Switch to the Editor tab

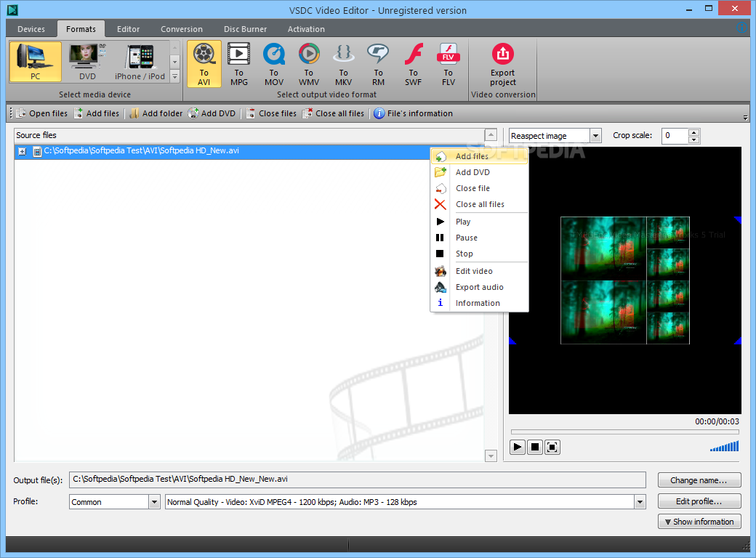128,29
